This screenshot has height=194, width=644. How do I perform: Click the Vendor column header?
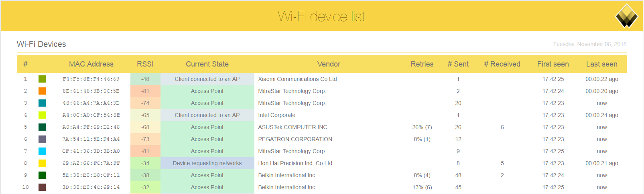329,64
